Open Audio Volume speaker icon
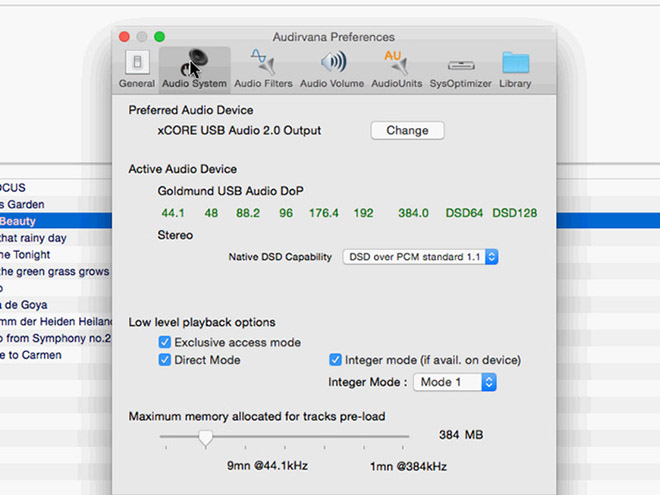Image resolution: width=660 pixels, height=495 pixels. [x=333, y=62]
